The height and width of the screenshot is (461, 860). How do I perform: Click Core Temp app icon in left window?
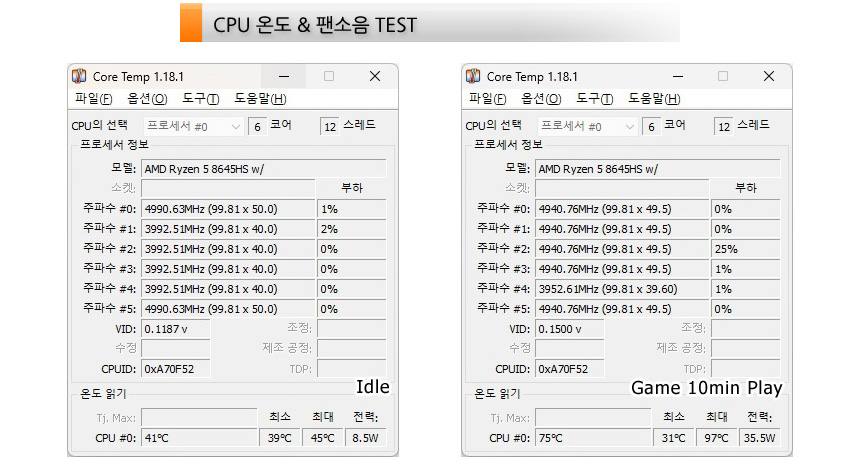pos(80,77)
